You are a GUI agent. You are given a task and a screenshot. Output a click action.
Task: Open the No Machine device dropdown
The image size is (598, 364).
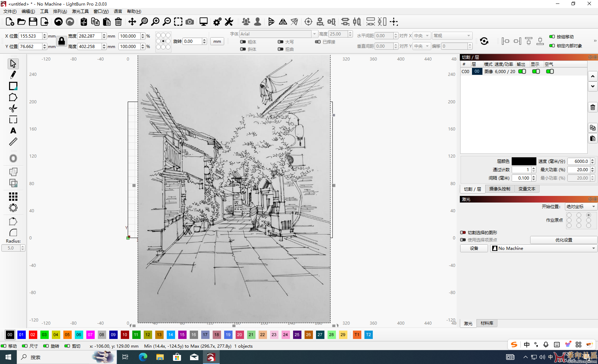(x=544, y=248)
